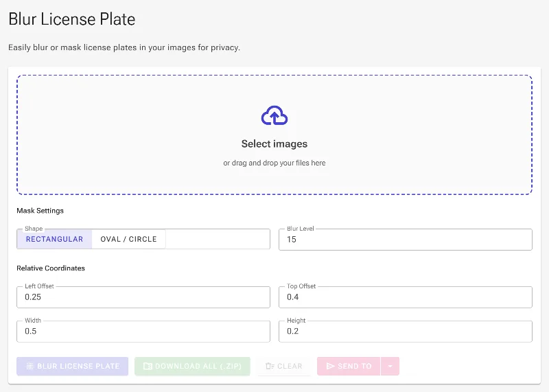Screen dimensions: 549x392
Task: Click the Relative Coordinates heading
Action: (51, 268)
